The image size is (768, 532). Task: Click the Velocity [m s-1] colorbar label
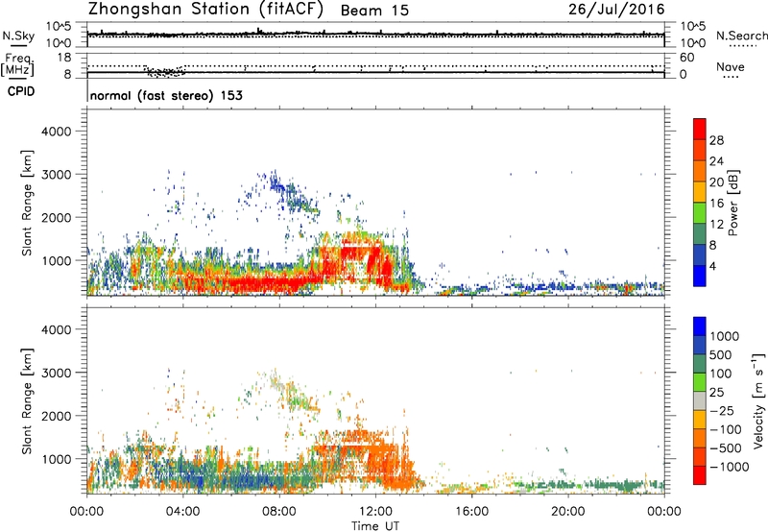758,400
